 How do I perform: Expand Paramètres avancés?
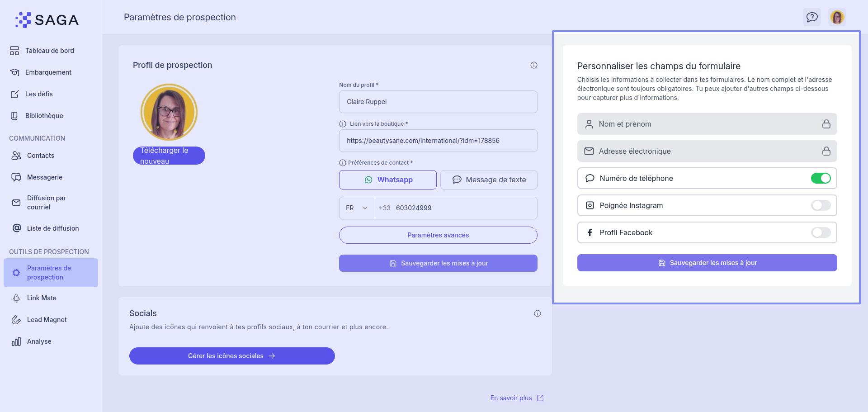(438, 235)
